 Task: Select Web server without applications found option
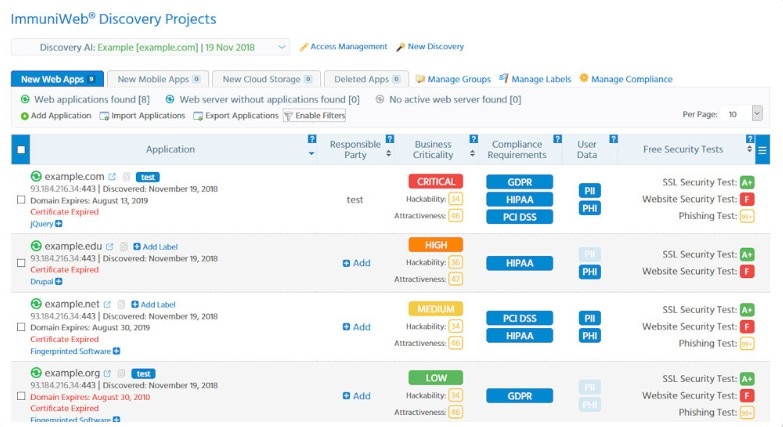pos(170,99)
